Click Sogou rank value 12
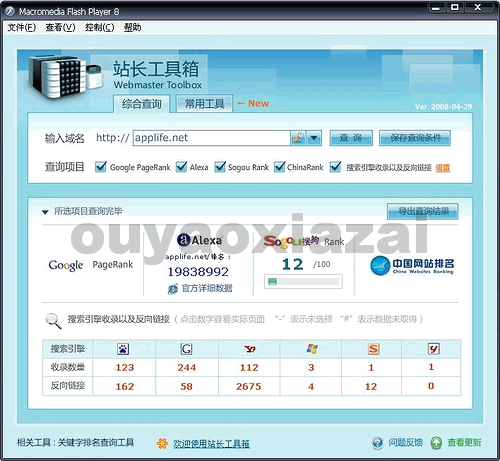The height and width of the screenshot is (461, 500). [292, 264]
